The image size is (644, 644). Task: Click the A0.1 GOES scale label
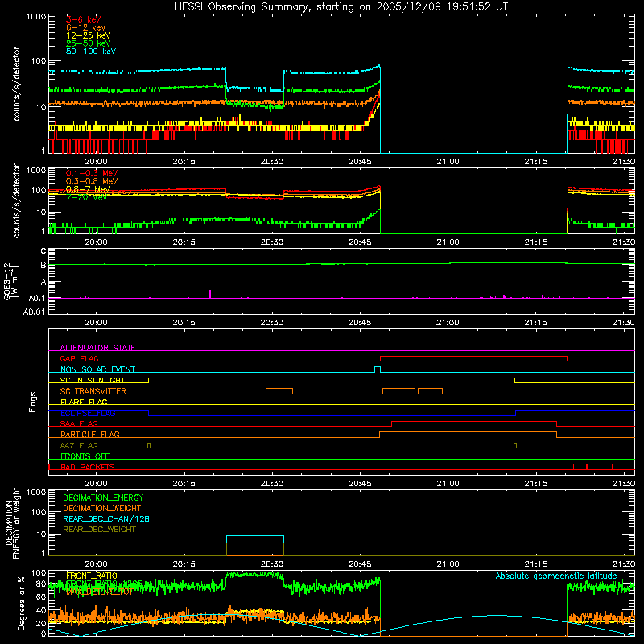(37, 298)
